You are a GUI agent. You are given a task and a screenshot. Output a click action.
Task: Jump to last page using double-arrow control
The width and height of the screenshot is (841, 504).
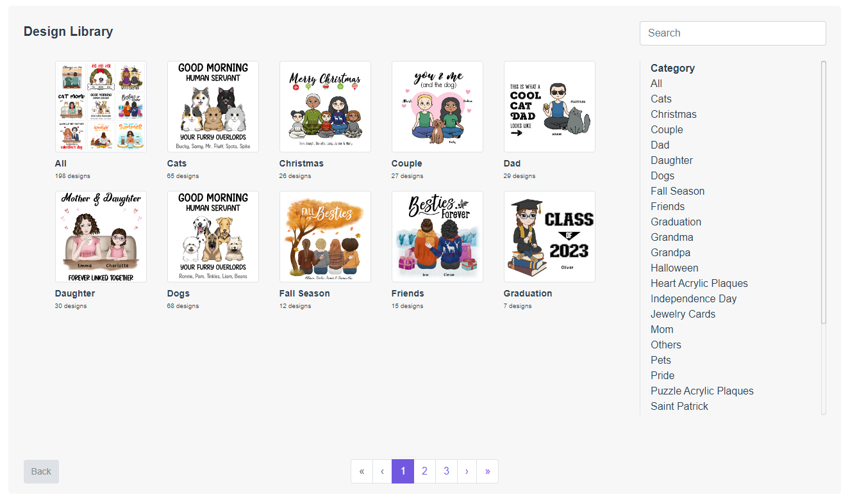click(x=488, y=471)
